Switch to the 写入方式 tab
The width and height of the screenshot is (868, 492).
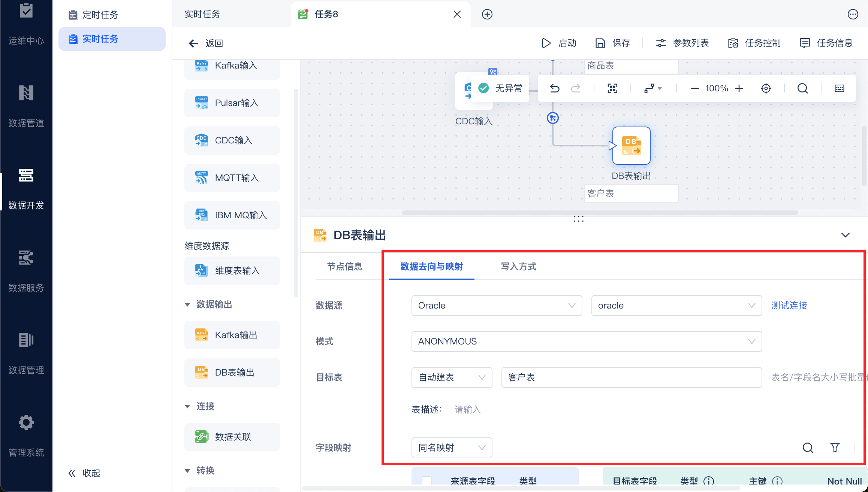(x=518, y=267)
